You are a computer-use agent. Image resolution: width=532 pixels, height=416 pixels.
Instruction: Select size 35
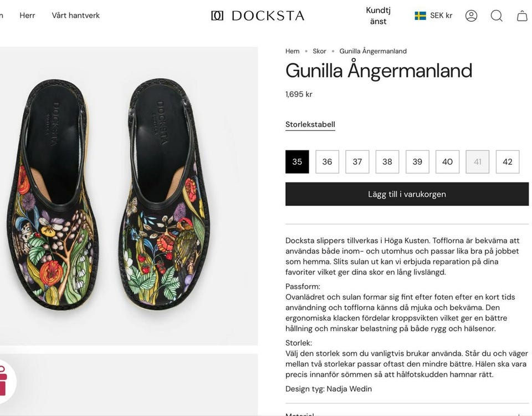(x=297, y=162)
